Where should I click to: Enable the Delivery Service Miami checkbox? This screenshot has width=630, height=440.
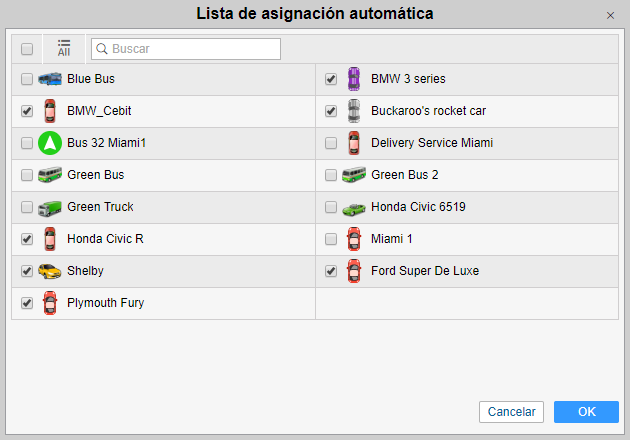pos(331,143)
